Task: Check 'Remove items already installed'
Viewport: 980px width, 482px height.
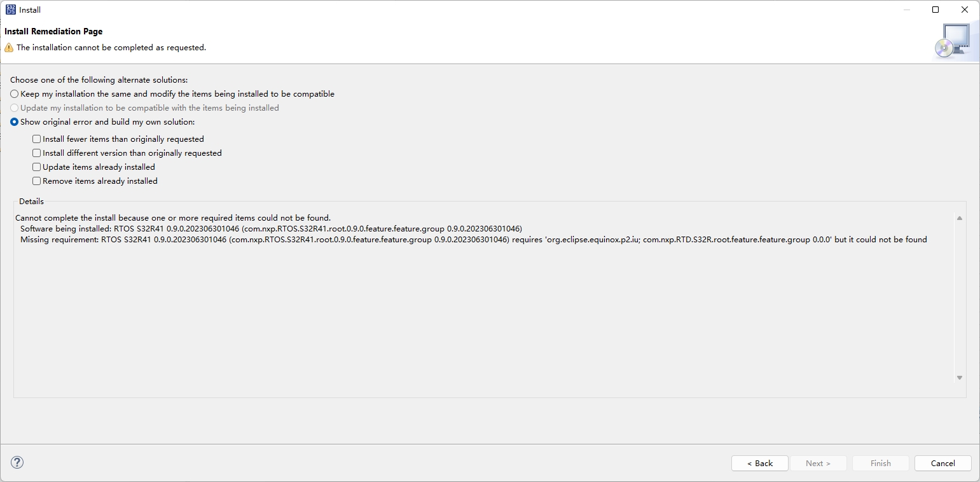Action: click(x=37, y=181)
